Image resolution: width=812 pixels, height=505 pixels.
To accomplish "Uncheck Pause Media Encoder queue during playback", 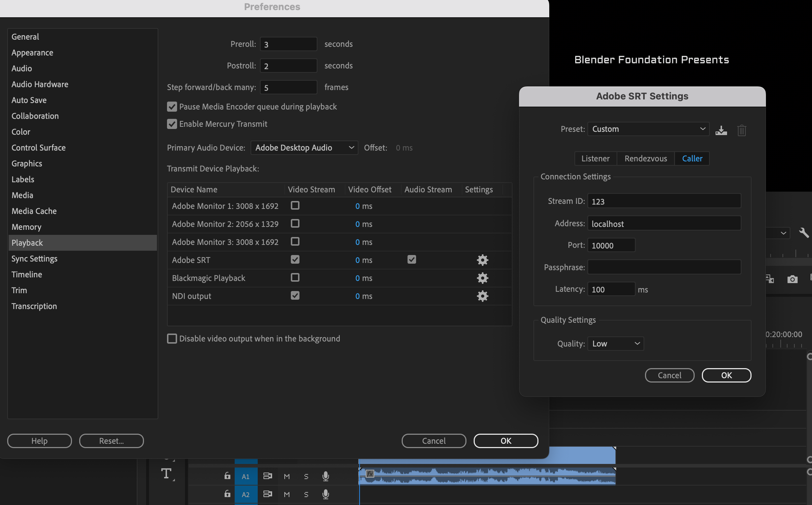I will click(x=172, y=107).
